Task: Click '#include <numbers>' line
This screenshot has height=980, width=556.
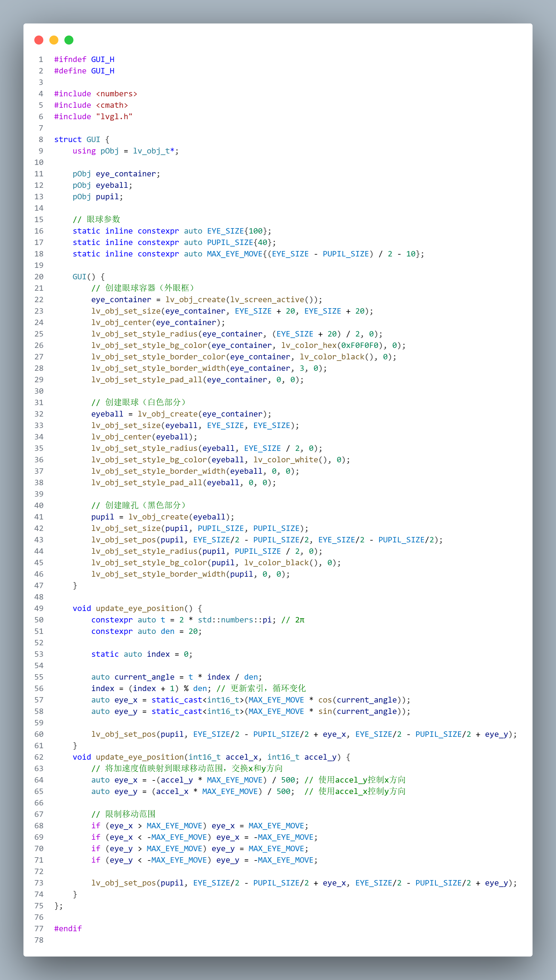Action: (95, 94)
